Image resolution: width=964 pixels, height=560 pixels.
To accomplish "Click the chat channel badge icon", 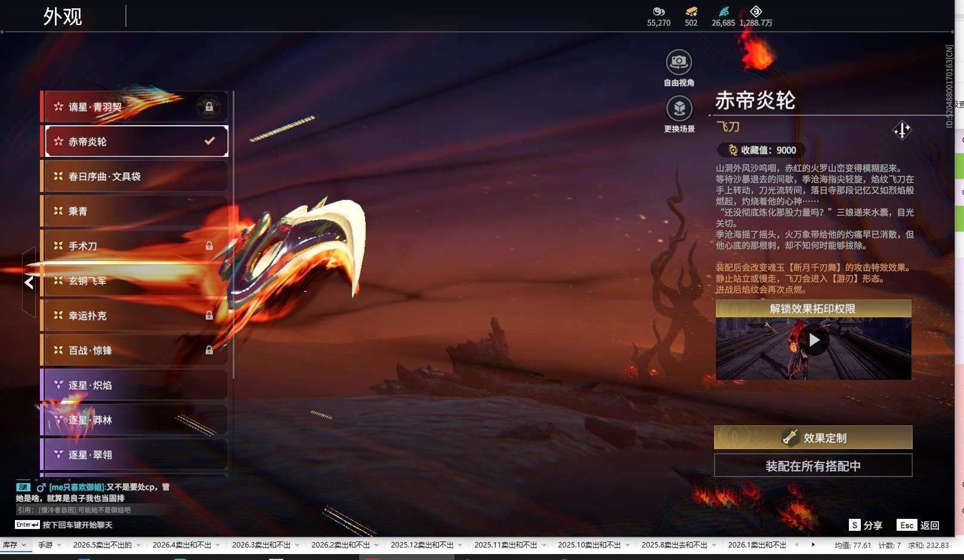I will tap(23, 487).
